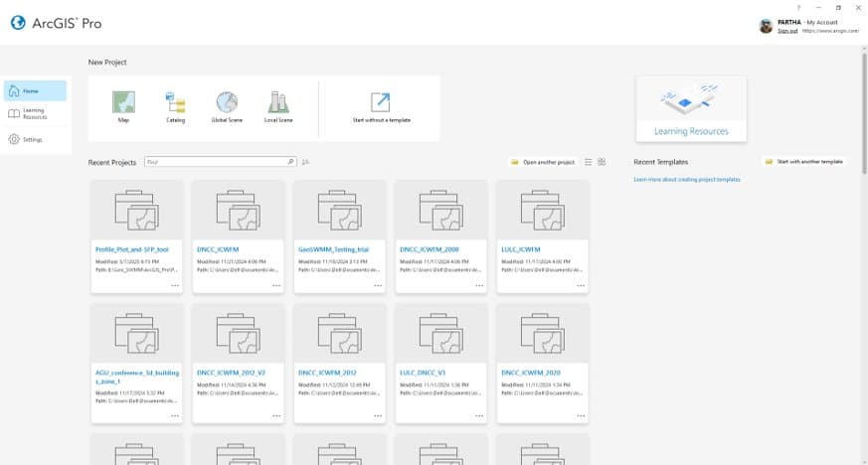Click the Sign out link
Viewport: 868px width, 465px height.
(x=787, y=31)
